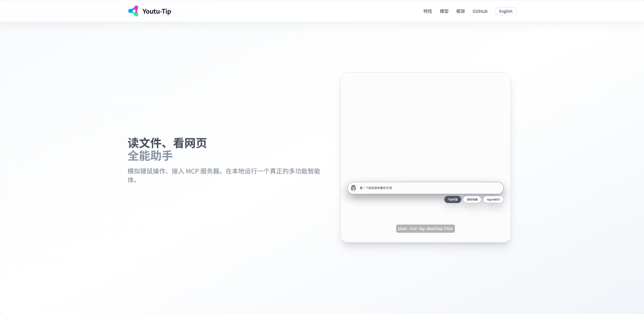Click the description text about MCP 服务器
Screen dimensions: 644x314
(x=224, y=175)
